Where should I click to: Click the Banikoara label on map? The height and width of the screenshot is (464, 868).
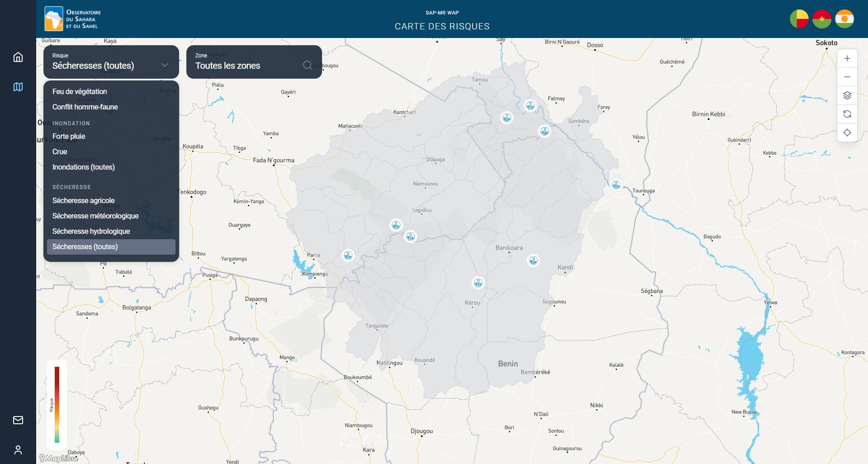[509, 248]
